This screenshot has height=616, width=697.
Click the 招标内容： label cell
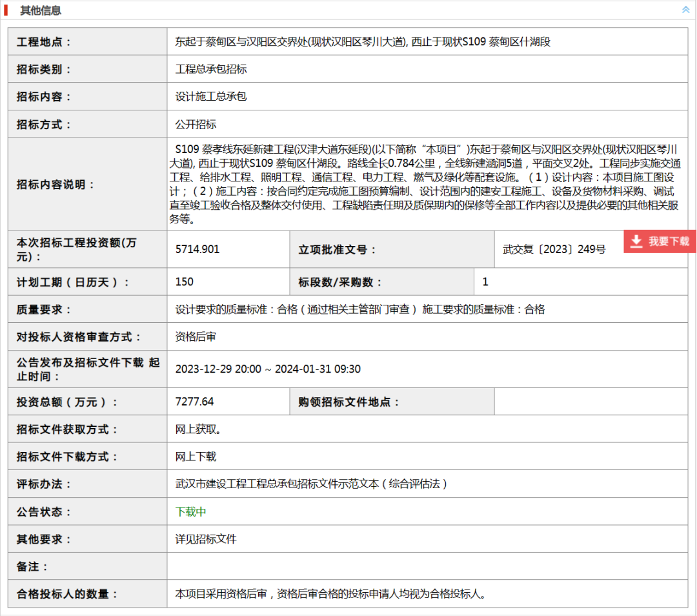point(88,96)
